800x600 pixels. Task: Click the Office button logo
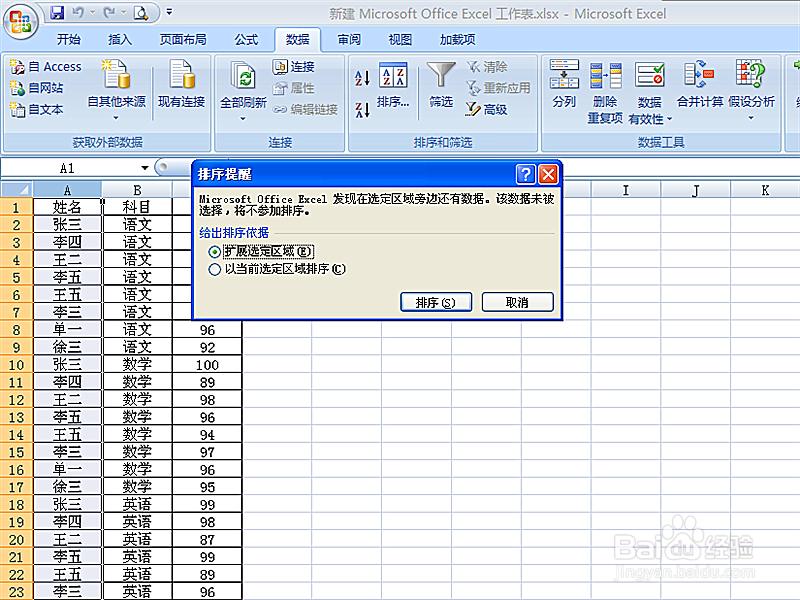(21, 21)
